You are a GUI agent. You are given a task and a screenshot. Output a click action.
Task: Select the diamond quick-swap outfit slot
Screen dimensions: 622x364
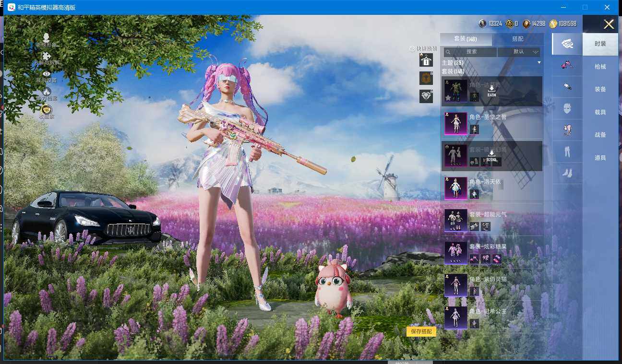[x=426, y=96]
